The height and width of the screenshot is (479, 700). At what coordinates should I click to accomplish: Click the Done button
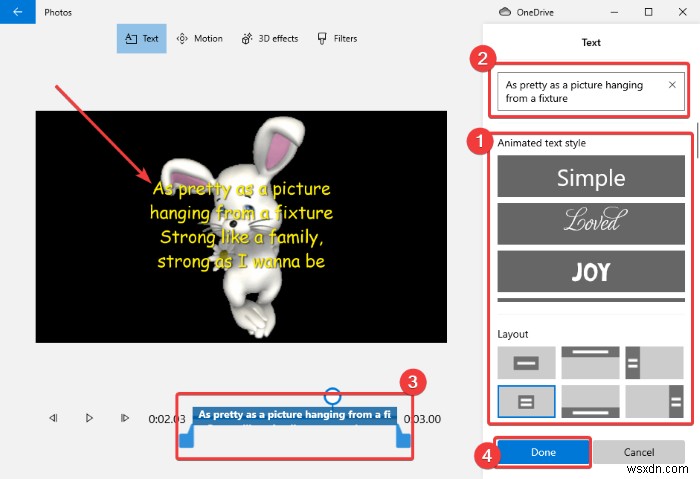[543, 452]
